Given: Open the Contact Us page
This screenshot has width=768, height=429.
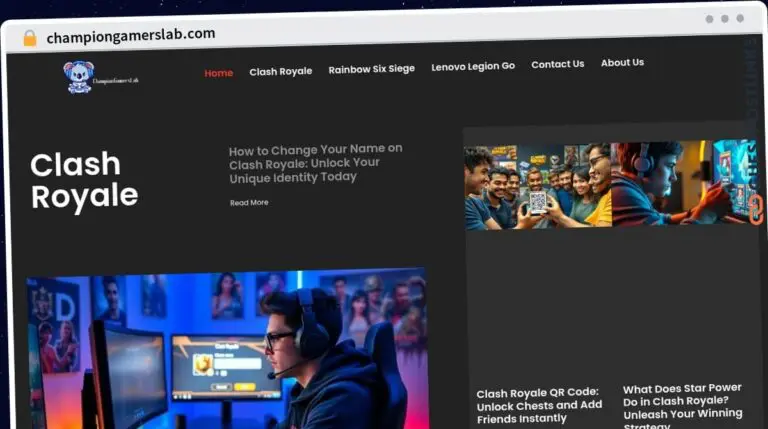Looking at the screenshot, I should [x=558, y=64].
